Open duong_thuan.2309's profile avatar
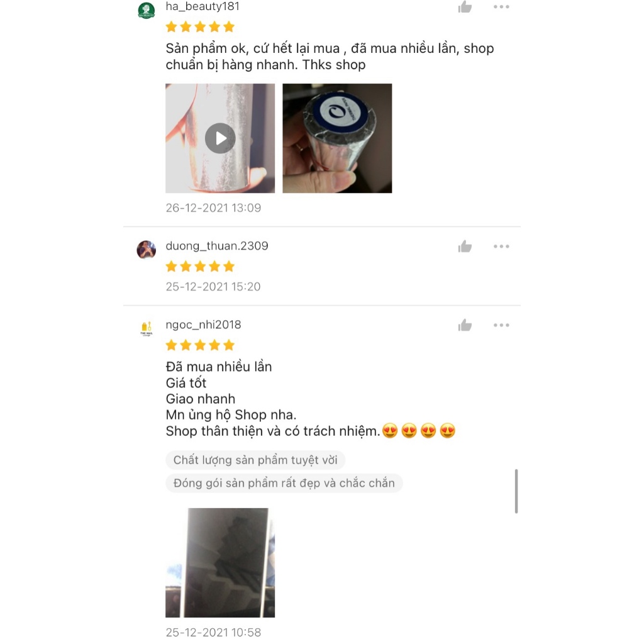The height and width of the screenshot is (644, 644). coord(146,250)
